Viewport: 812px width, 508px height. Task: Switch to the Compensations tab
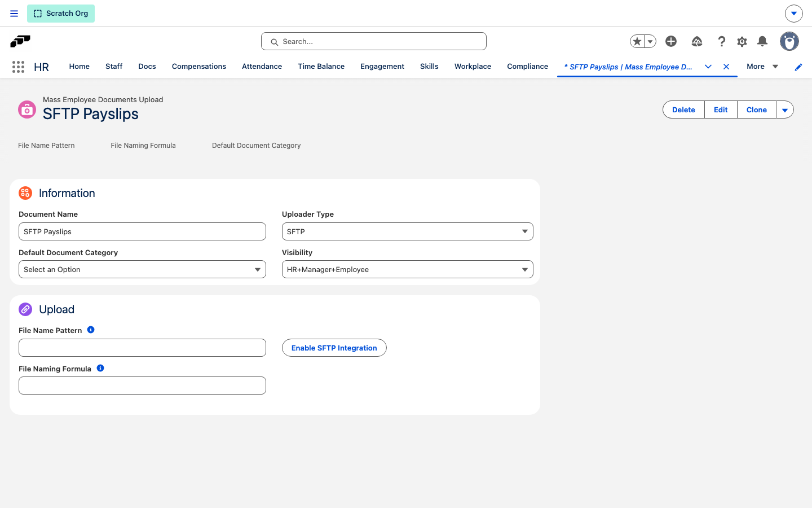[199, 67]
